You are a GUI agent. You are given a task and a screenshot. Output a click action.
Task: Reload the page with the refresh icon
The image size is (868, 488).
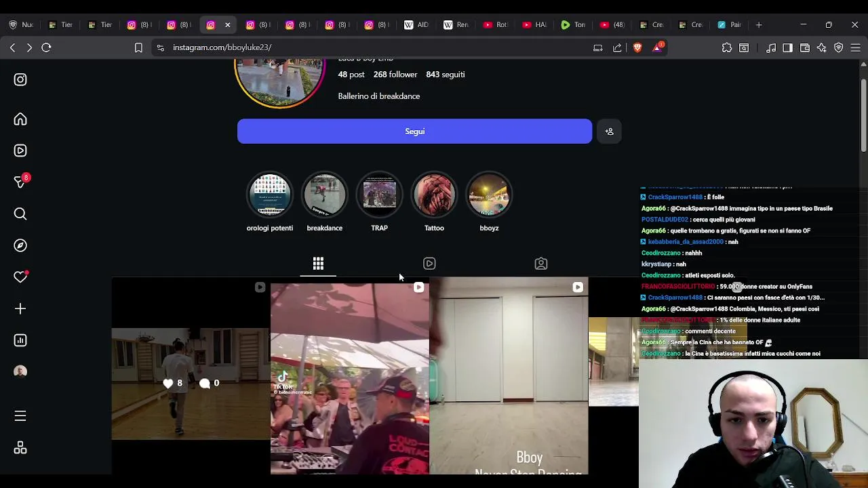46,47
